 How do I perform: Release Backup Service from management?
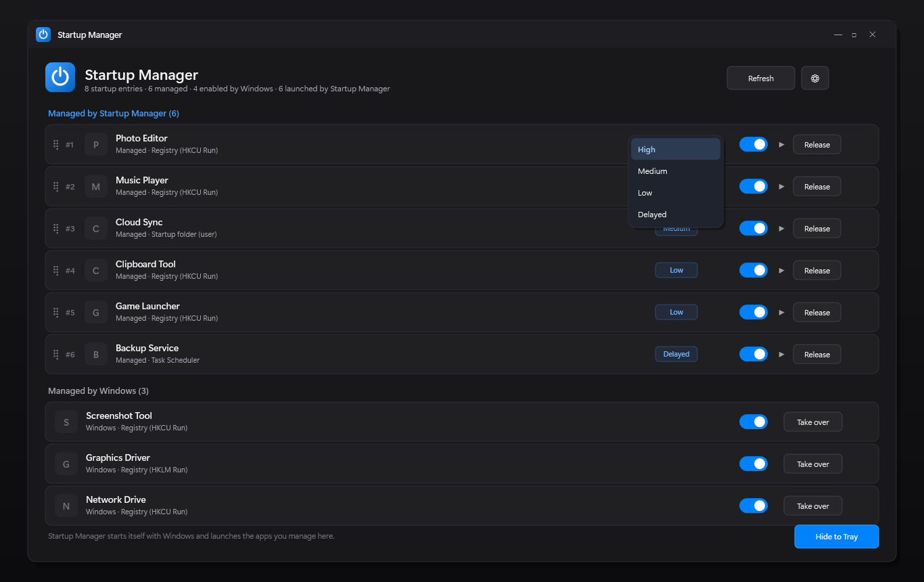tap(817, 355)
